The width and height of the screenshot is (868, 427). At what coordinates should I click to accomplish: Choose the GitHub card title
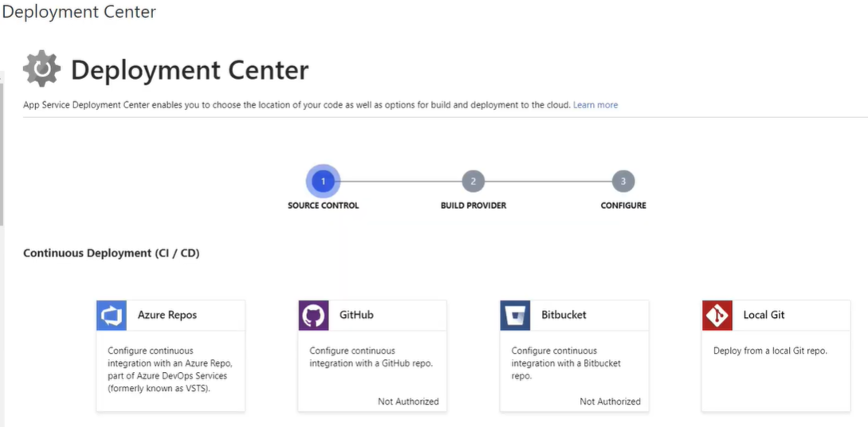pos(356,315)
